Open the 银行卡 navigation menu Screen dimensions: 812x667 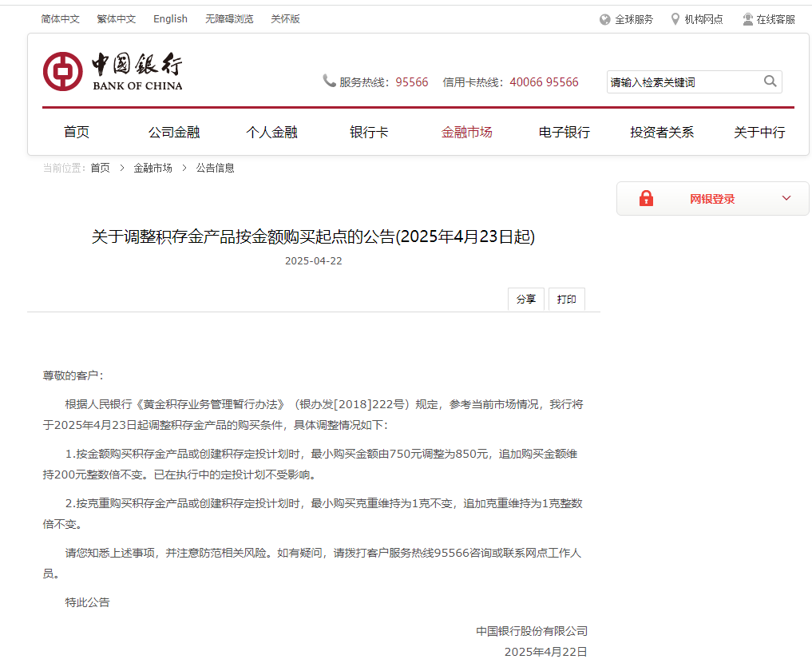coord(369,132)
